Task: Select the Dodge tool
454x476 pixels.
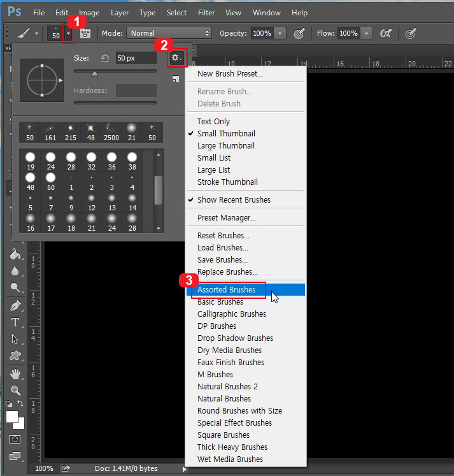Action: click(x=15, y=287)
